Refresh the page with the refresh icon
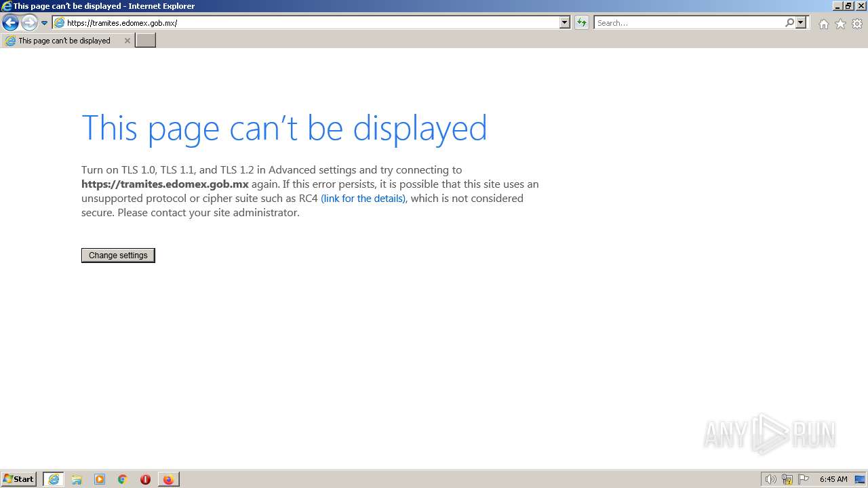868x488 pixels. [x=582, y=22]
